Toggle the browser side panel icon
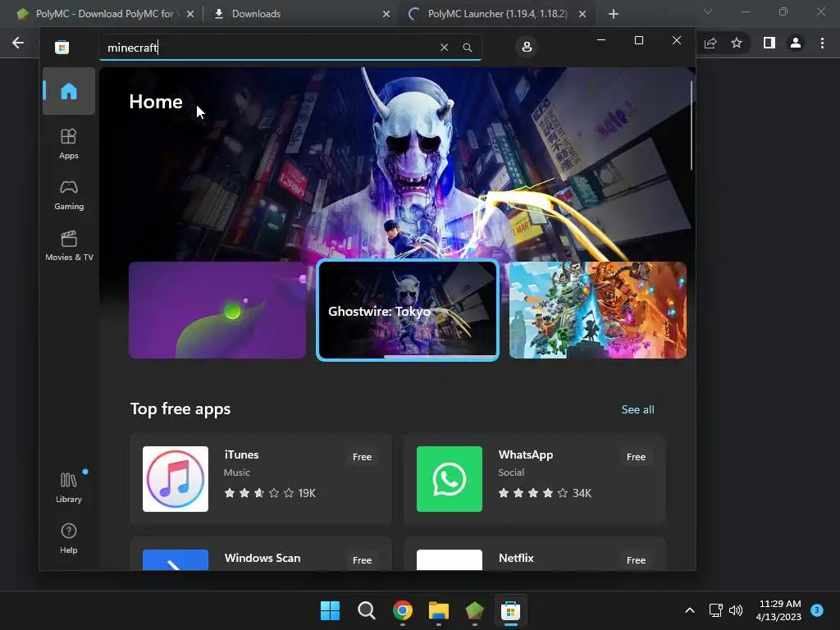This screenshot has height=630, width=840. 769,43
